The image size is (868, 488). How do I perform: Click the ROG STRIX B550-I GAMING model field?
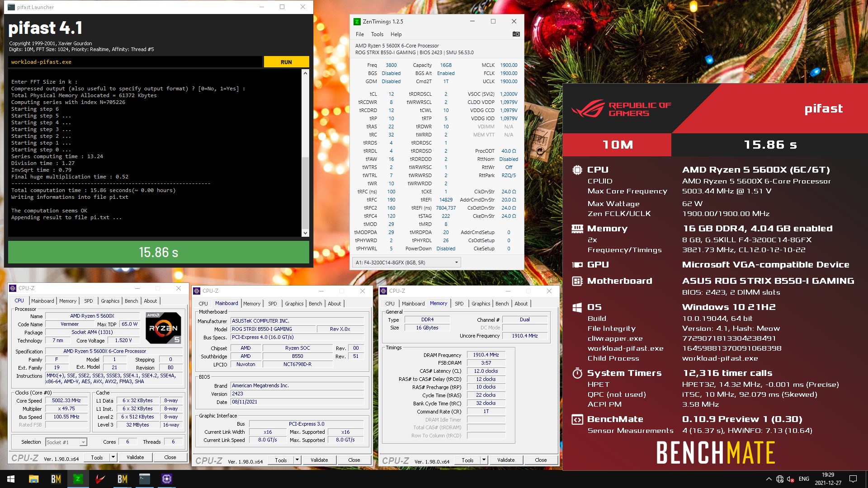click(273, 329)
